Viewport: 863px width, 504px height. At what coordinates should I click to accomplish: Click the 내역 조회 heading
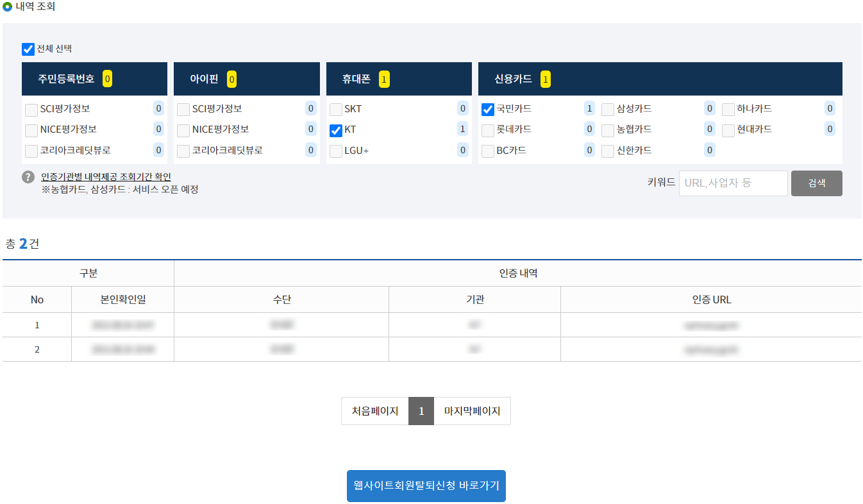pyautogui.click(x=35, y=7)
